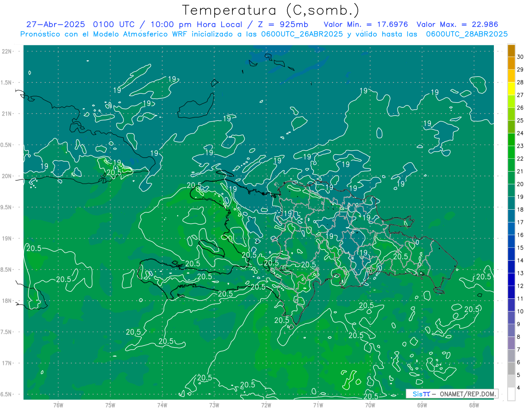
Task: Click the "18N" latitude label
Action: pyautogui.click(x=6, y=301)
